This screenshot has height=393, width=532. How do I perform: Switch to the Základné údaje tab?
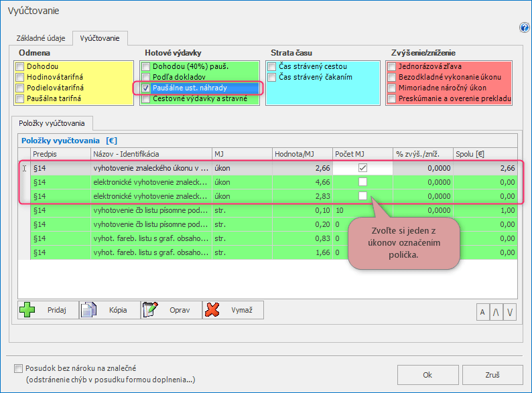tap(41, 38)
